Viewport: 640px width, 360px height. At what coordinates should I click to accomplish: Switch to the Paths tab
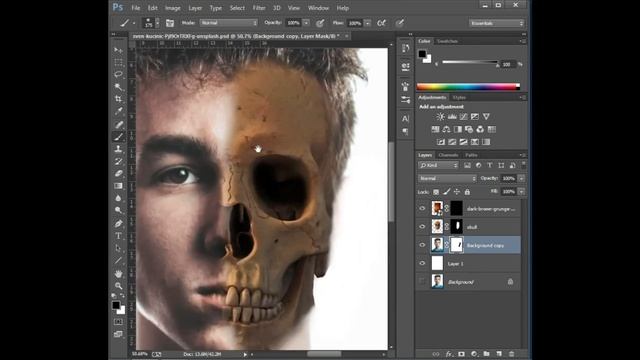pos(471,155)
